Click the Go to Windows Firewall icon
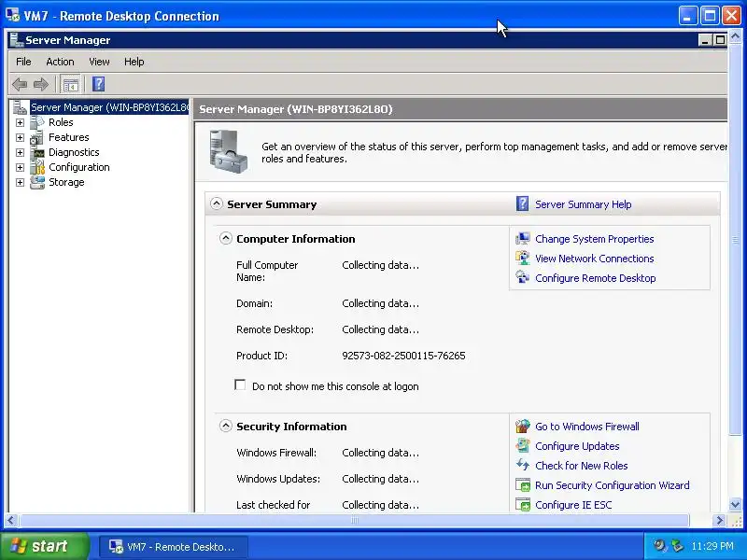 523,427
